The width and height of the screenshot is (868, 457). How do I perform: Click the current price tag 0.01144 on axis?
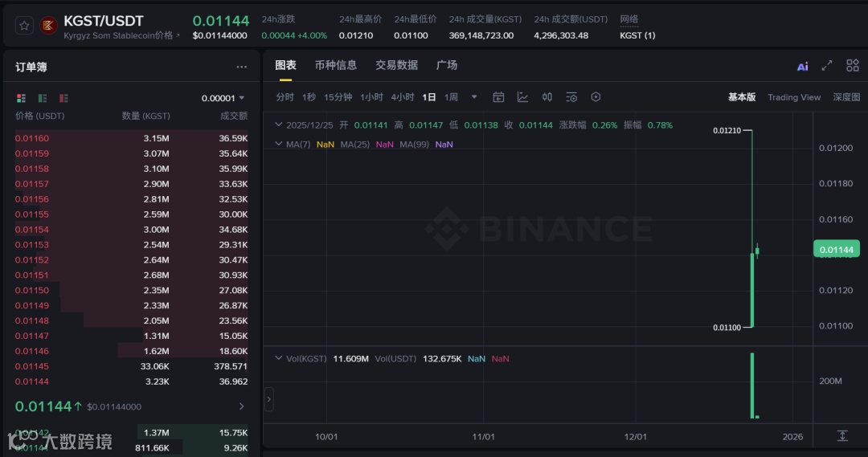(836, 250)
